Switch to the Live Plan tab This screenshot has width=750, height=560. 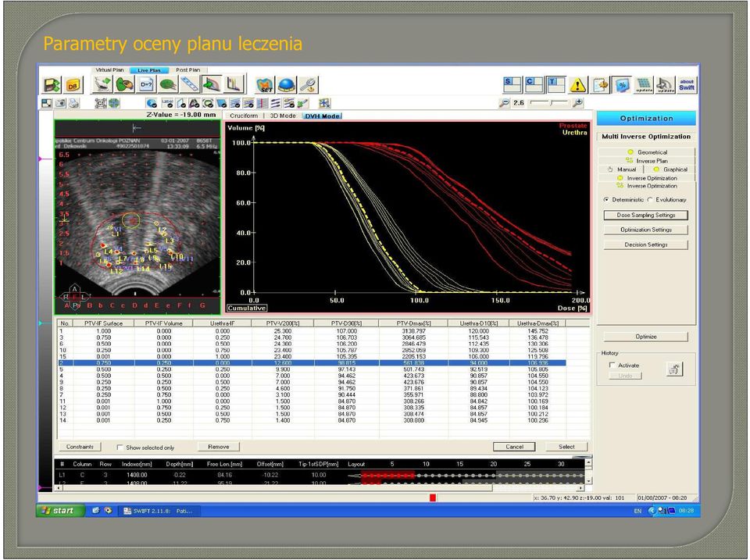(x=148, y=70)
